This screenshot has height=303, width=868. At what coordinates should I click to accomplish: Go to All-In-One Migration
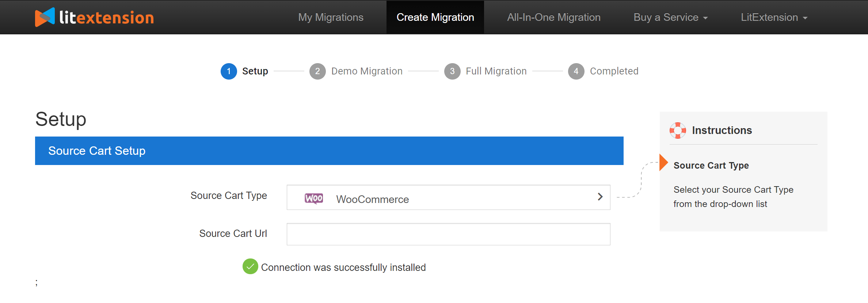coord(553,17)
